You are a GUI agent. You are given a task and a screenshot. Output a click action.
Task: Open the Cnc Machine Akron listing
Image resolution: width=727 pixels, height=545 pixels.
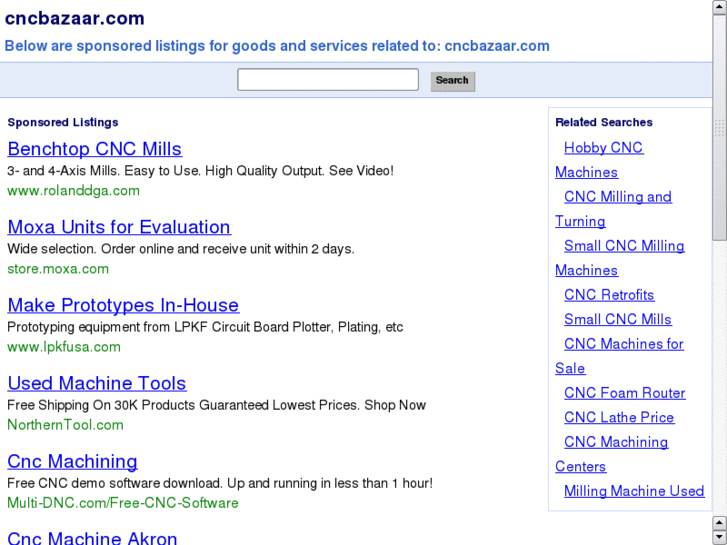(x=92, y=538)
